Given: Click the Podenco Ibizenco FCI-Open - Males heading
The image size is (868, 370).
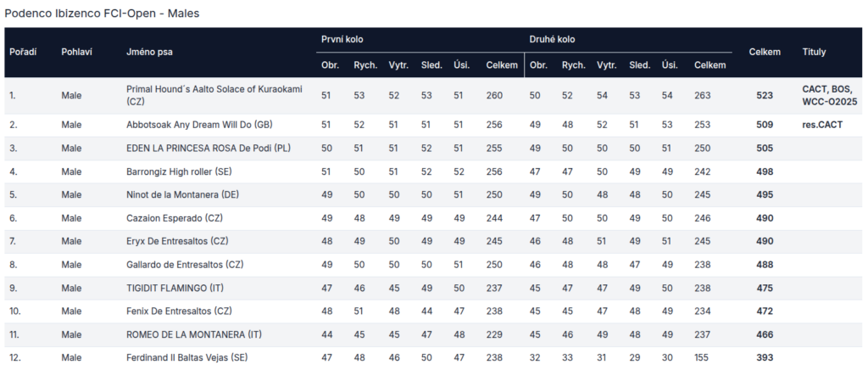Looking at the screenshot, I should coord(102,14).
